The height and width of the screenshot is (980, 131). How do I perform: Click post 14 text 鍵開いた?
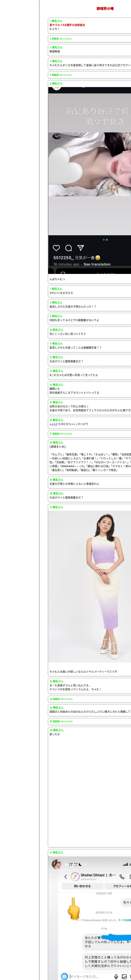click(55, 388)
